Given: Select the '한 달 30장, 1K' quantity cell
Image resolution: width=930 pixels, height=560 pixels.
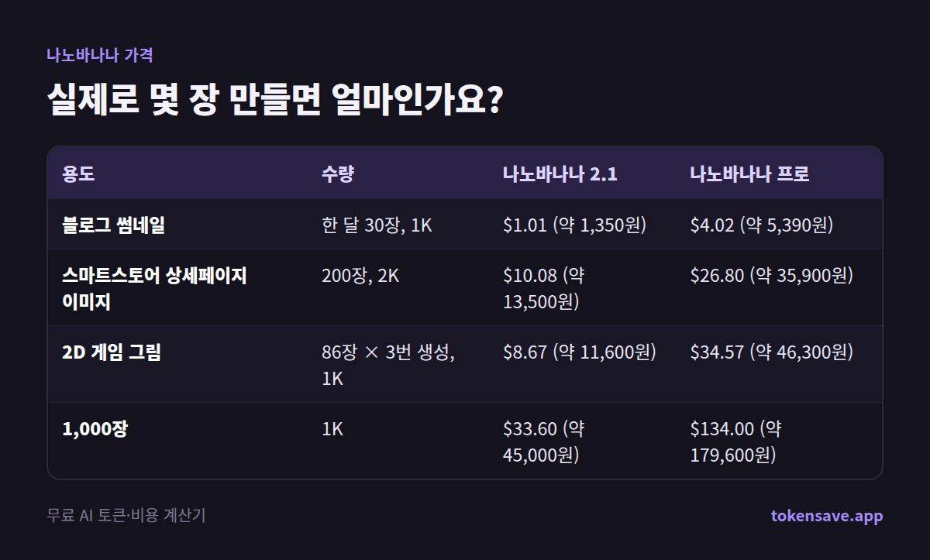Looking at the screenshot, I should click(377, 225).
